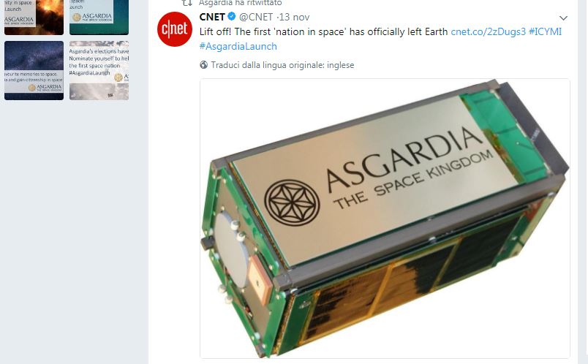The height and width of the screenshot is (364, 588).
Task: Click the blue verified badge next to CNET
Action: (x=232, y=17)
